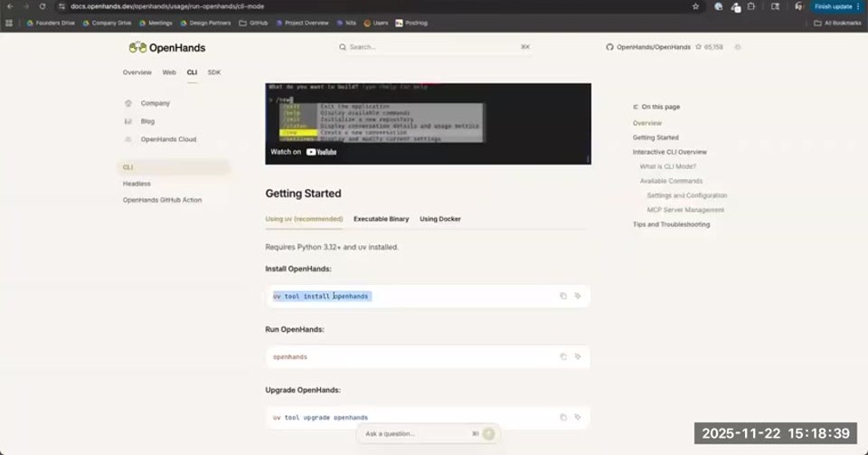
Task: Open the All Bookmarks folder
Action: [837, 24]
